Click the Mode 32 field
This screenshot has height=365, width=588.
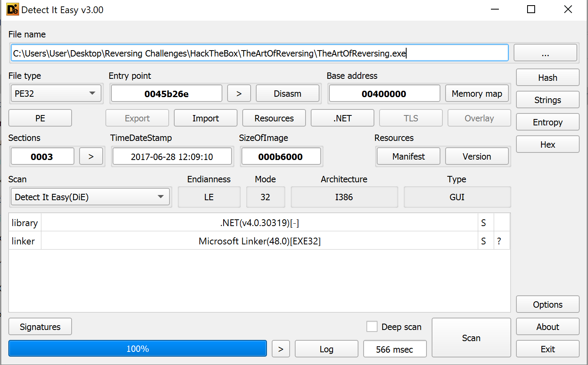tap(265, 197)
